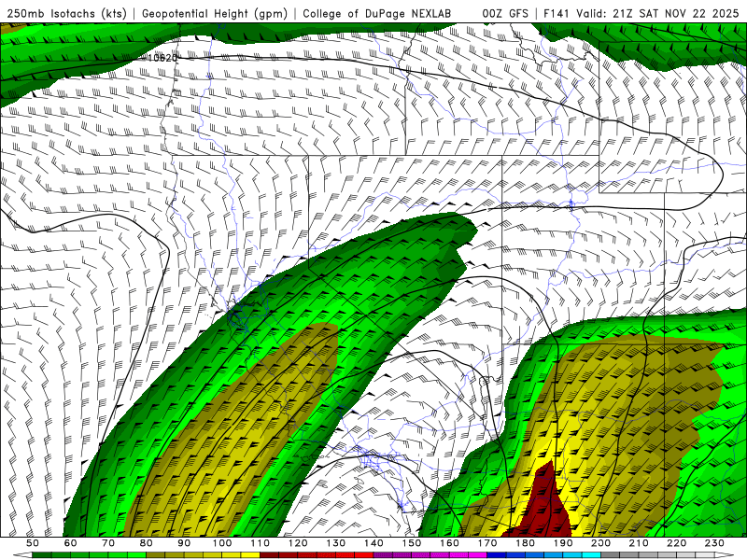Click the legend value 100
The height and width of the screenshot is (560, 747).
[222, 543]
